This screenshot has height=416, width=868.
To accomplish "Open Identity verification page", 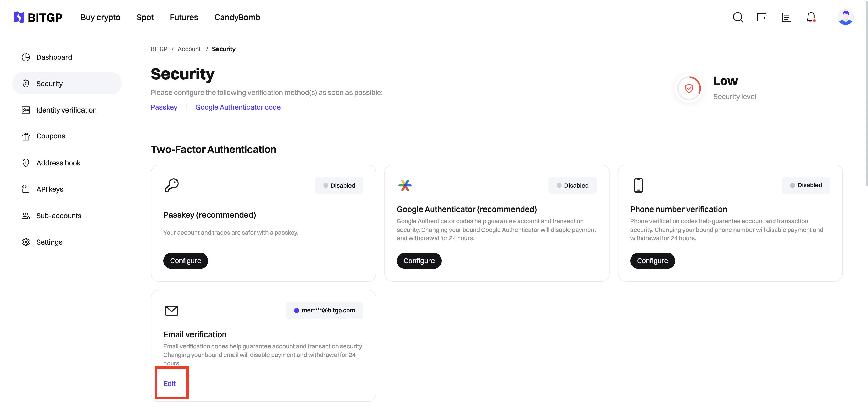I will [67, 110].
